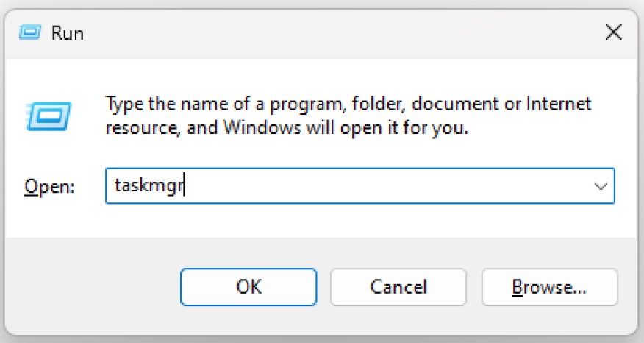Expand the Open command history dropdown arrow

click(x=600, y=187)
